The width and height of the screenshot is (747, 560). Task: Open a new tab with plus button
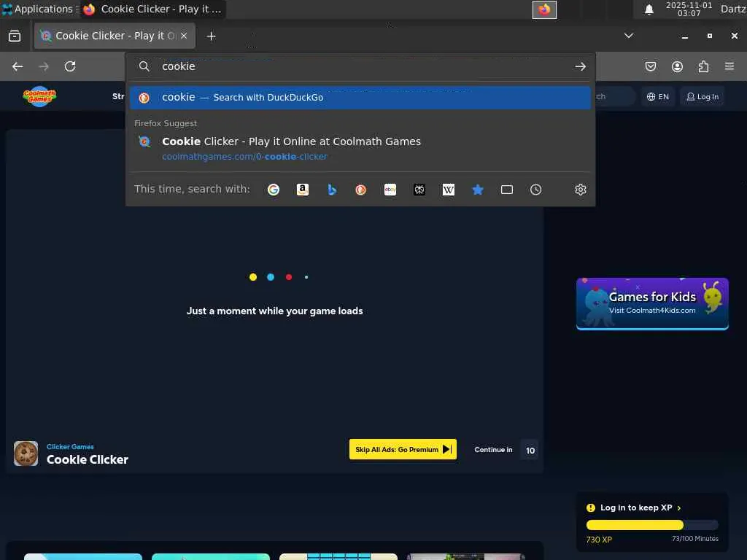[x=211, y=36]
